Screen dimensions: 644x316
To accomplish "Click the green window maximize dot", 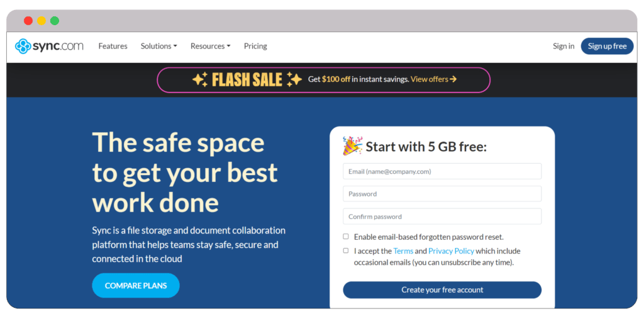I will pos(55,21).
